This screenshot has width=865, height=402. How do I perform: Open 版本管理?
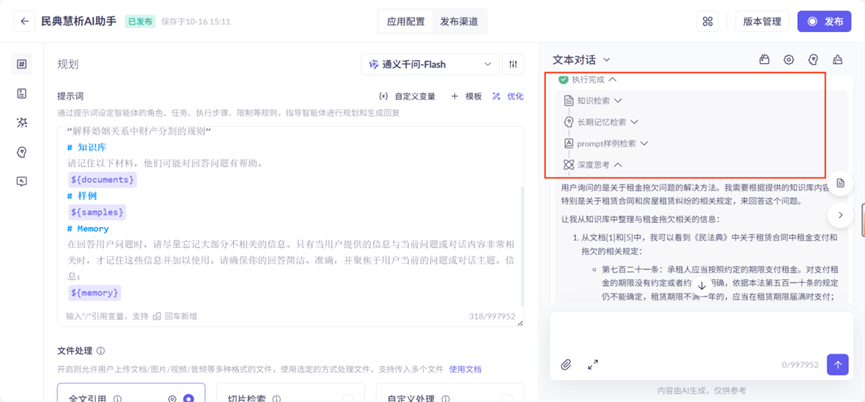tap(762, 22)
